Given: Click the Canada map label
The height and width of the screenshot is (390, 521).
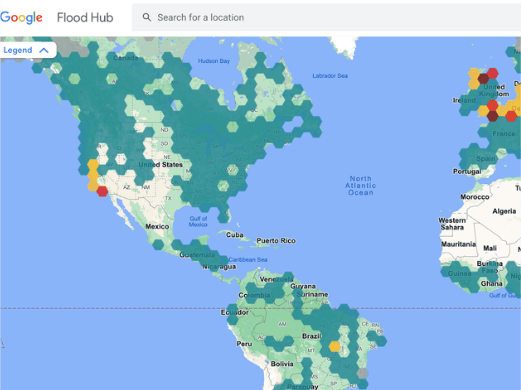Looking at the screenshot, I should 125,58.
